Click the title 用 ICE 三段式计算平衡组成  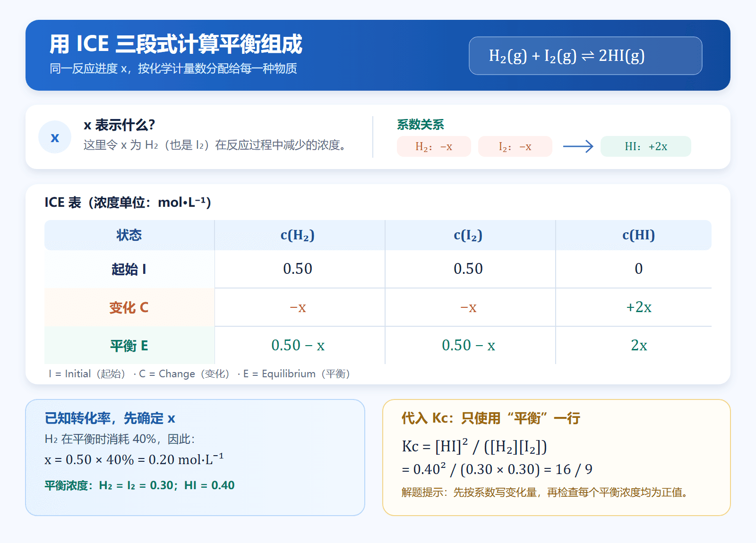click(176, 44)
